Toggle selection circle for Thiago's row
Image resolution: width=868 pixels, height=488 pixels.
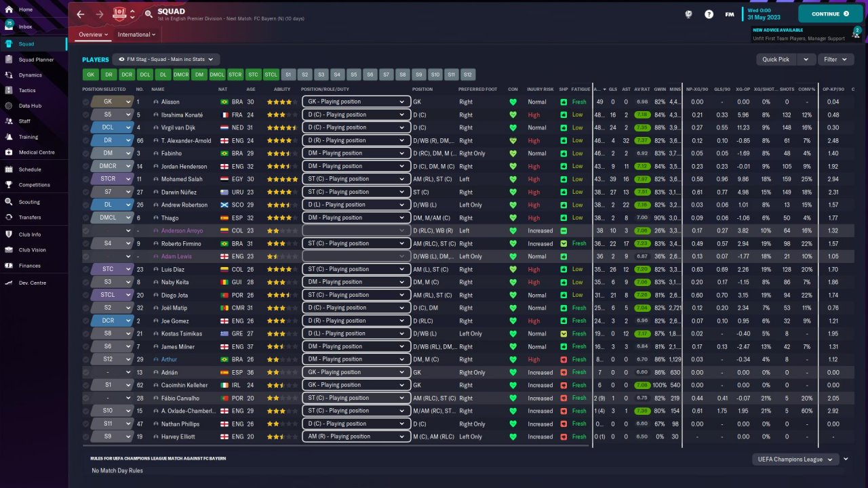86,218
